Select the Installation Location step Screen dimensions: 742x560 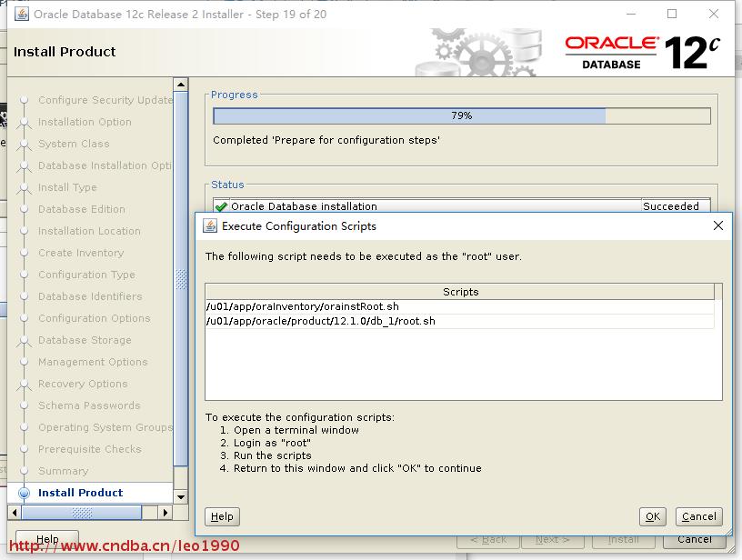click(89, 231)
